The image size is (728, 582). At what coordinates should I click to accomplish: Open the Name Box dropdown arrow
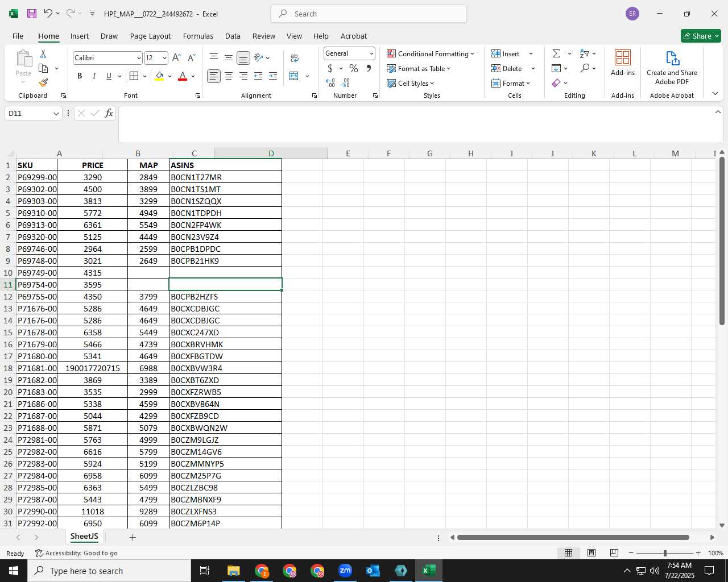56,114
